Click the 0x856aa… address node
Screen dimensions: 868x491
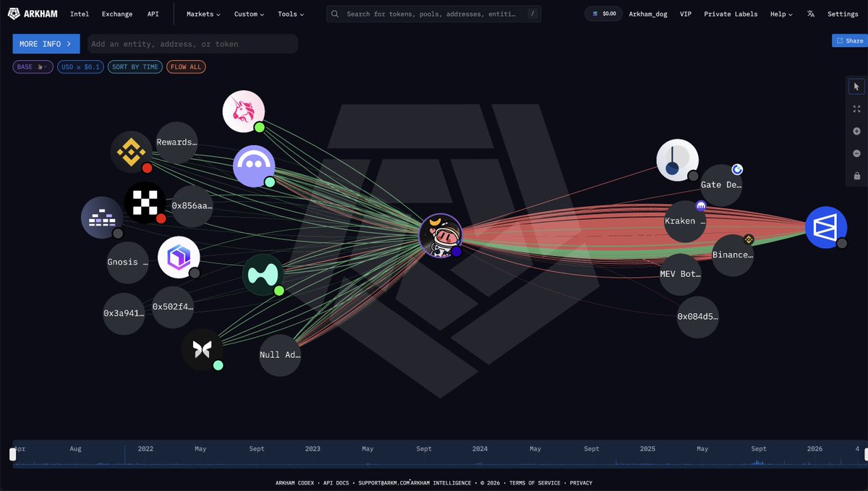click(192, 205)
